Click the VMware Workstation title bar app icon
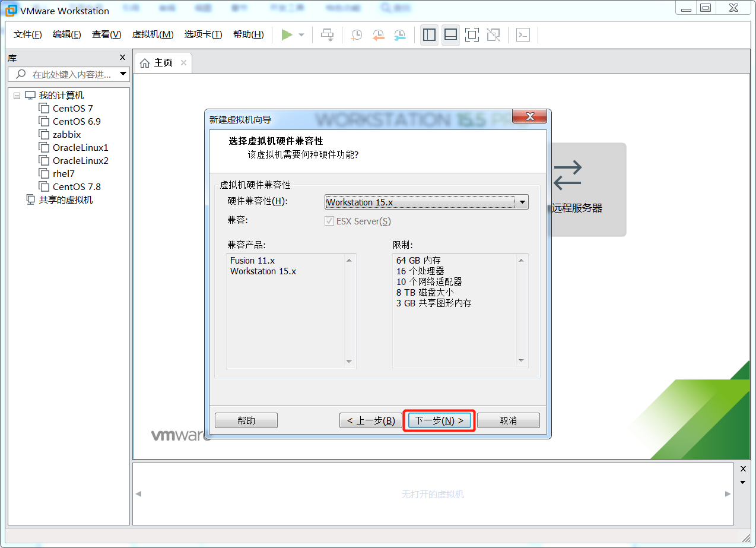This screenshot has width=756, height=548. click(x=10, y=10)
